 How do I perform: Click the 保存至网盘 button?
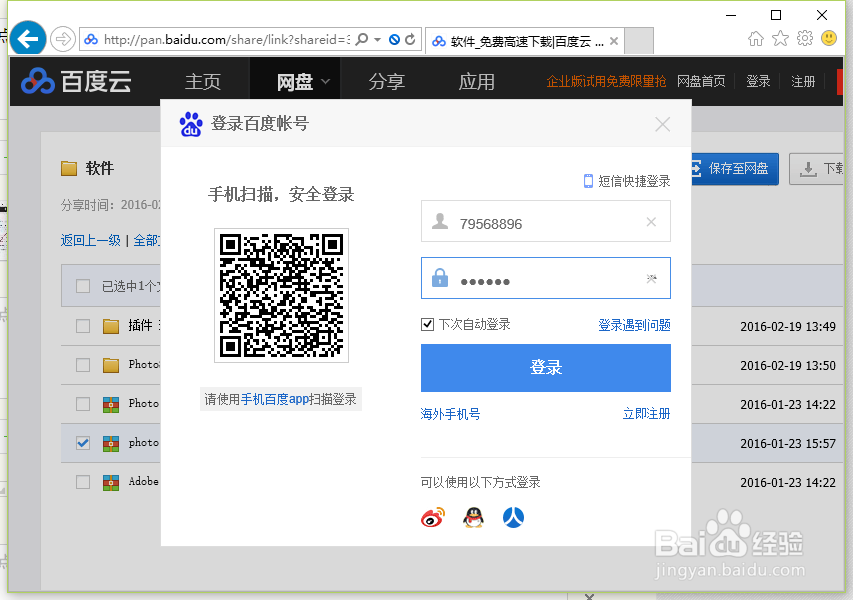tap(735, 169)
